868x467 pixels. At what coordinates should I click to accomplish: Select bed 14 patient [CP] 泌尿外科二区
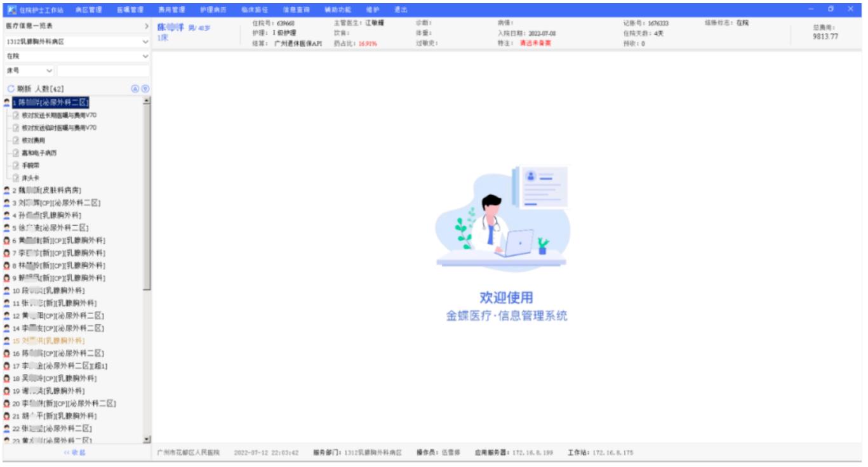coord(58,328)
